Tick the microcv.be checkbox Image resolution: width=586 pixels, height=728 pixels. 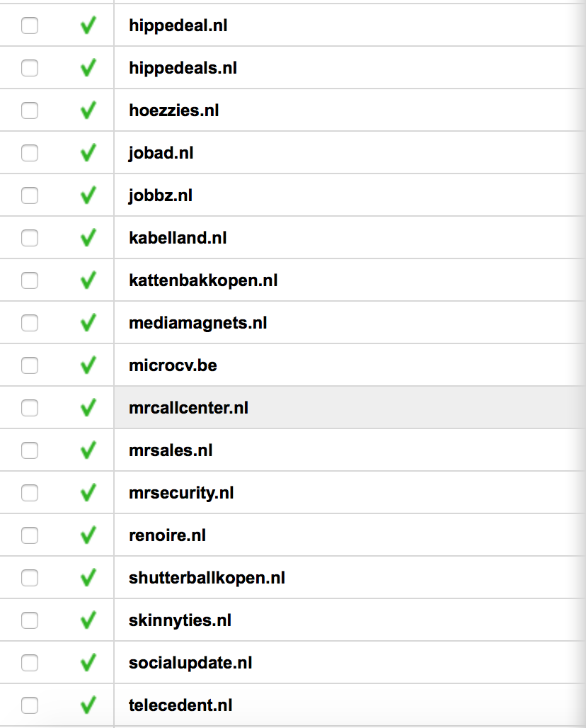tap(30, 365)
